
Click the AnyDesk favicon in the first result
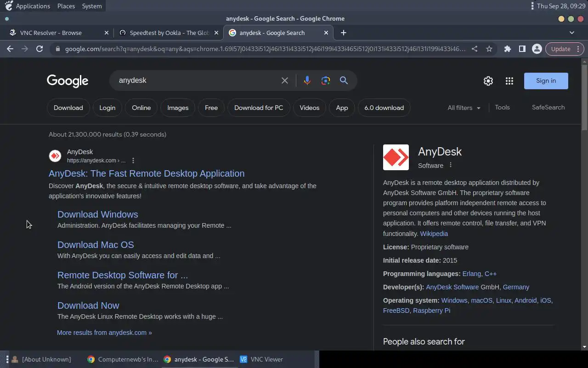(x=55, y=156)
